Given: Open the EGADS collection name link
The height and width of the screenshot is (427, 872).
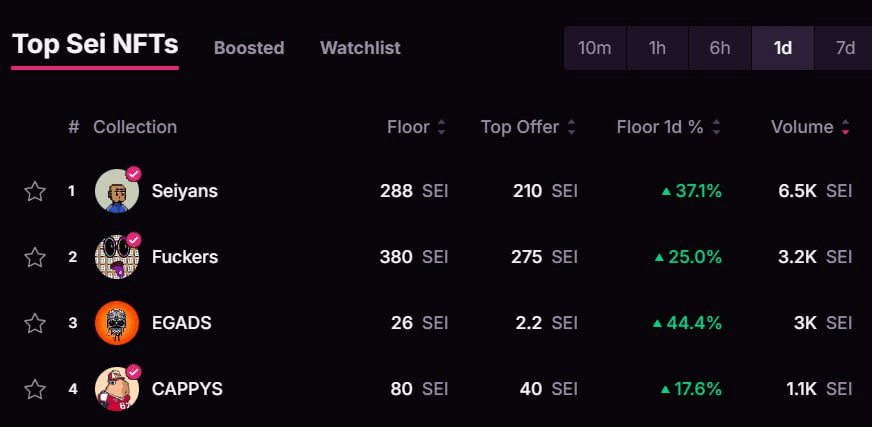Looking at the screenshot, I should (182, 323).
